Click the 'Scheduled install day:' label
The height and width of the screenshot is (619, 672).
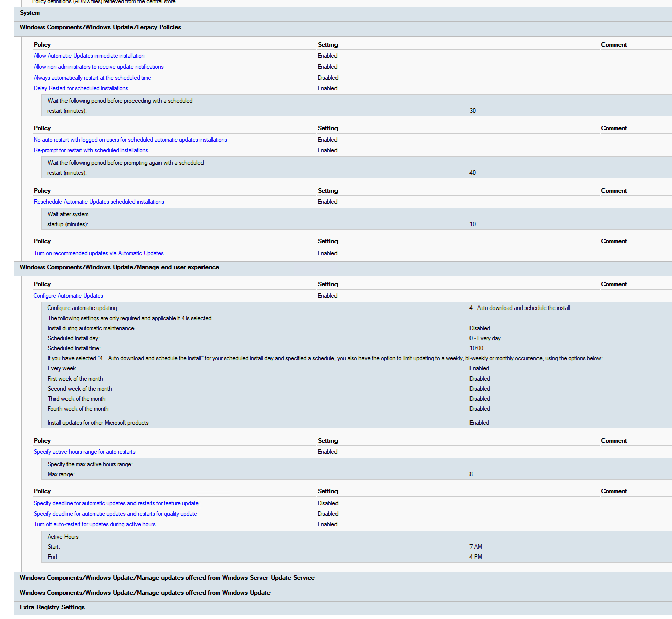tap(74, 338)
